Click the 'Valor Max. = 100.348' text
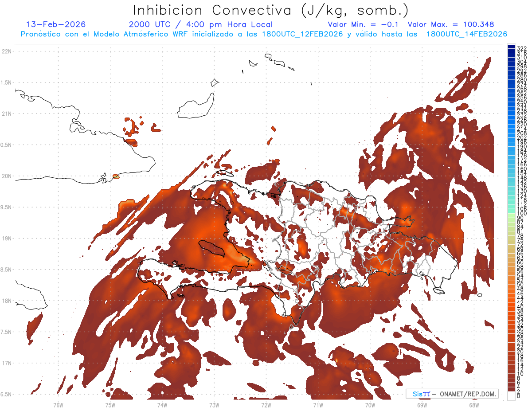This screenshot has height=411, width=532. click(450, 24)
